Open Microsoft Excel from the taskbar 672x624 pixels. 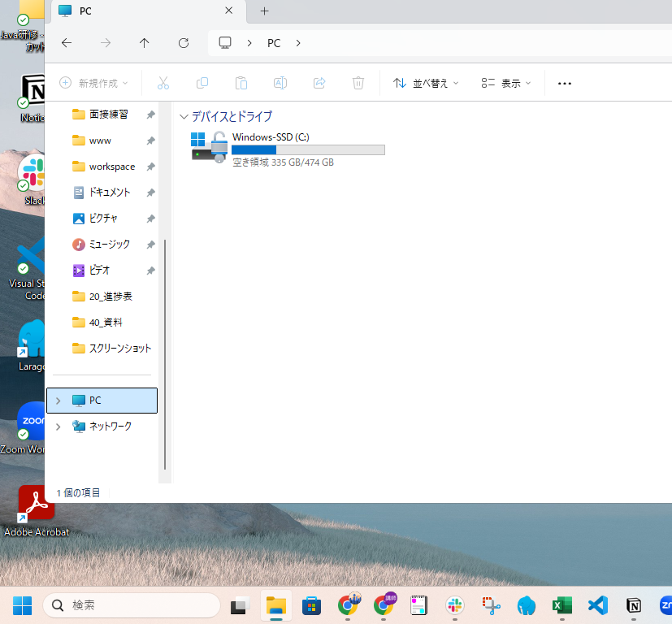pyautogui.click(x=561, y=605)
